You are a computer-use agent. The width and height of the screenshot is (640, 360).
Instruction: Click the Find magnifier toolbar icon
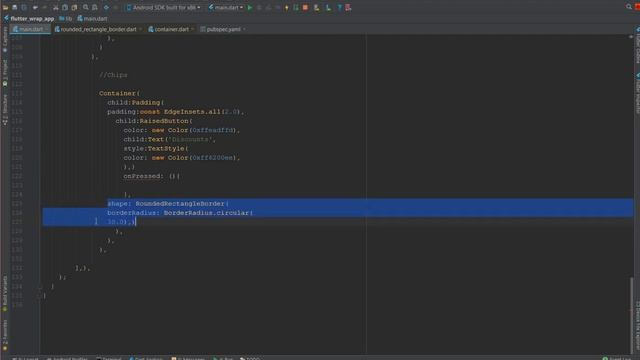(x=86, y=7)
